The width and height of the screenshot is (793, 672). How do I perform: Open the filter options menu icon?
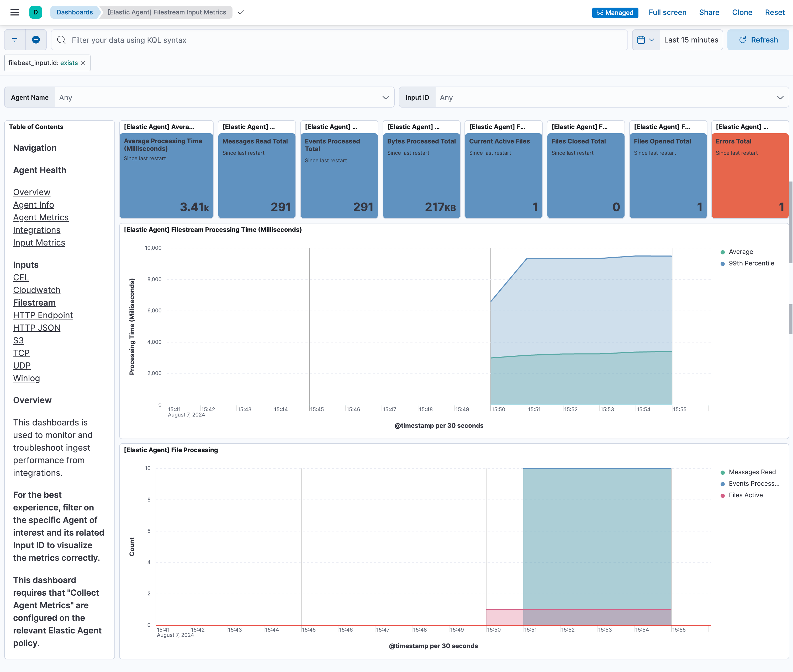[x=15, y=40]
